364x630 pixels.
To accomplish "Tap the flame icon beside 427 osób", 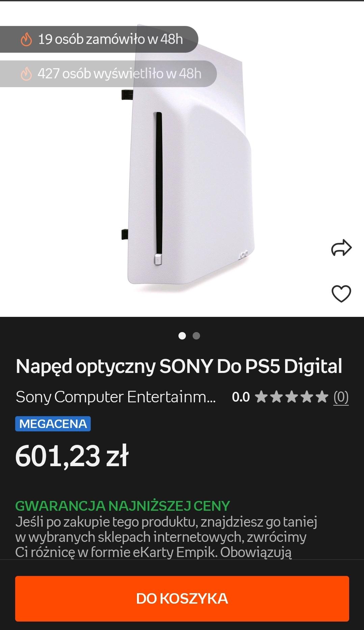I will coord(26,74).
